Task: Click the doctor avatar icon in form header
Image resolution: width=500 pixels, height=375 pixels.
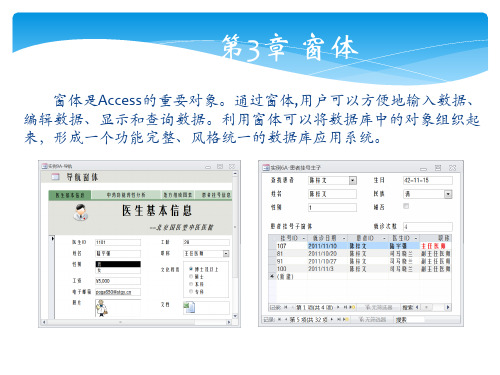Action: click(x=81, y=212)
